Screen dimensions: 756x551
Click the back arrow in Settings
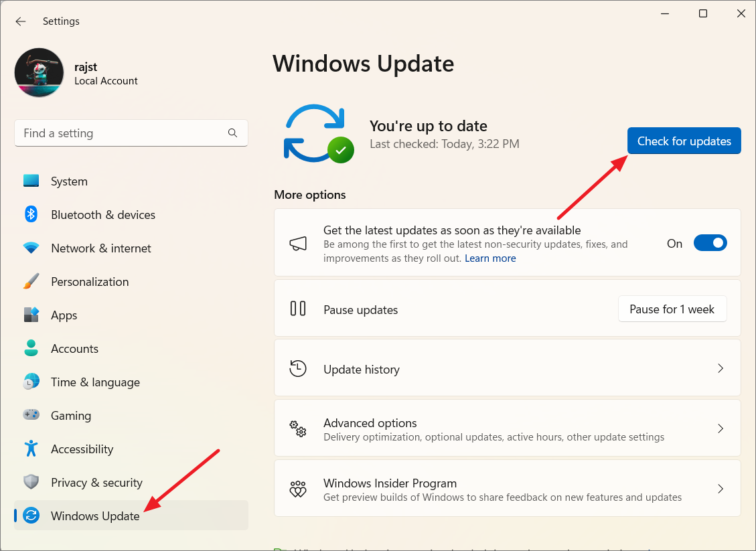coord(20,21)
